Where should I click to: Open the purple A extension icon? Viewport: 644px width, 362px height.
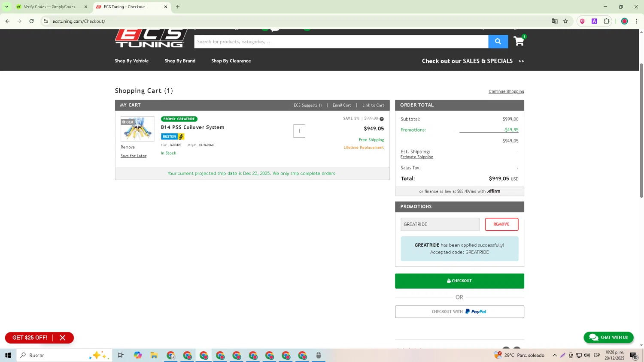594,21
